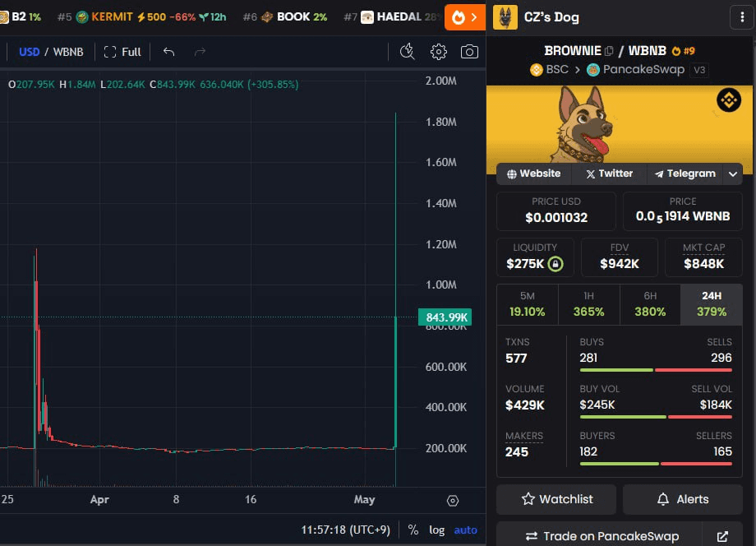
Task: Click the v3 pool version badge
Action: [699, 70]
